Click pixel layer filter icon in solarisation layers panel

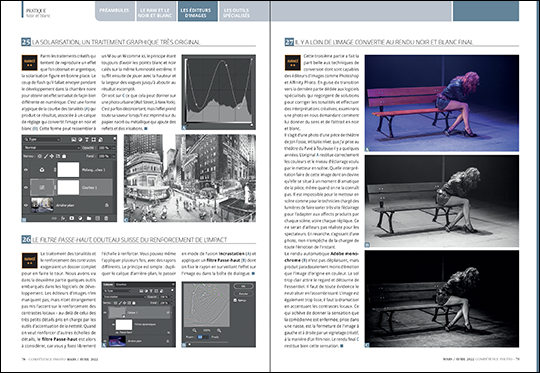(x=73, y=139)
